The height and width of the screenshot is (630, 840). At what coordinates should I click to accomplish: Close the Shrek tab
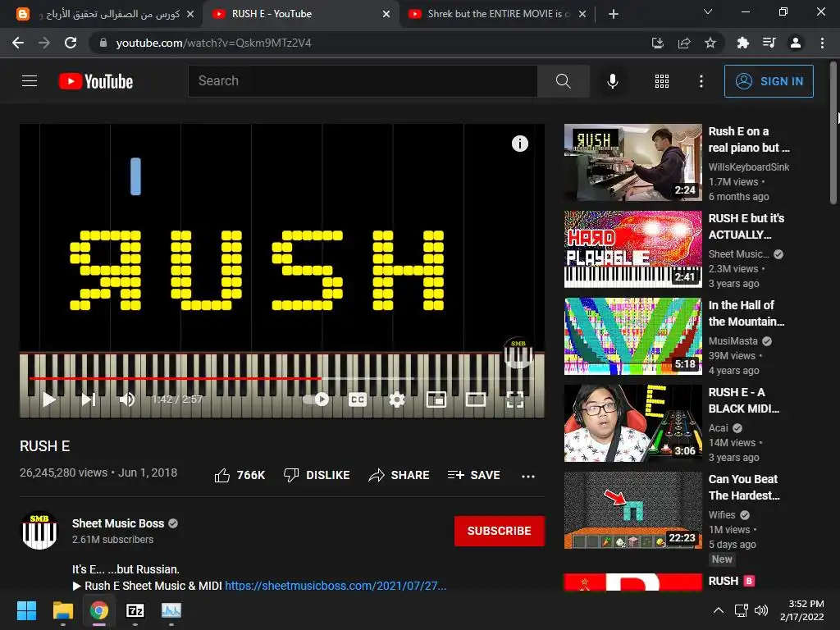(582, 14)
